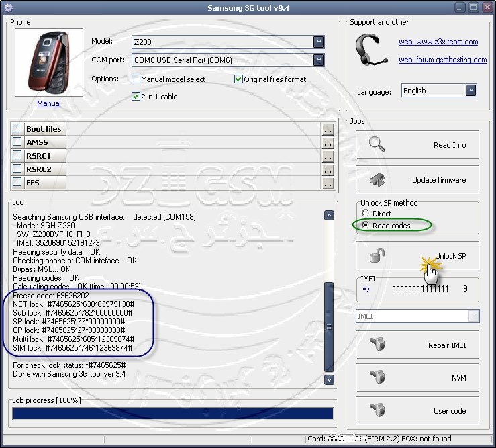Viewport: 496px width, 448px height.
Task: Click the Samsung Z230 phone picture
Action: coord(49,62)
